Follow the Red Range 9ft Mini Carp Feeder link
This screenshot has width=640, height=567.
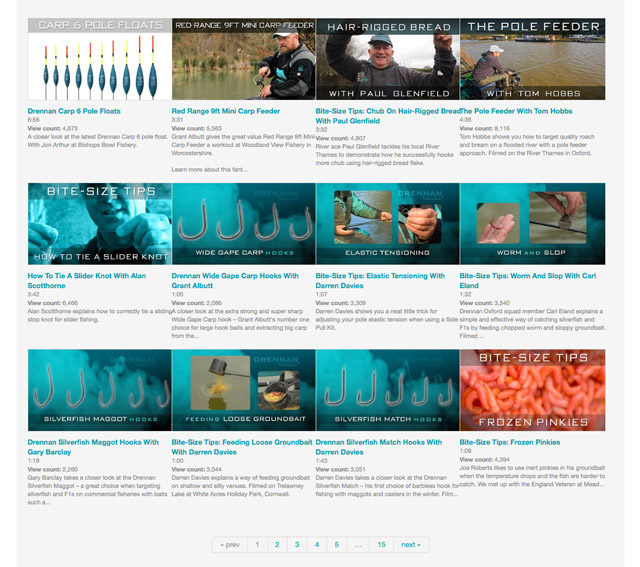226,111
